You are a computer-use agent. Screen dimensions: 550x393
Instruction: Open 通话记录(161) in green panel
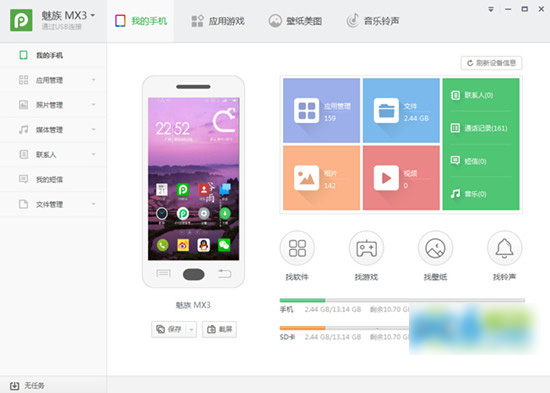point(479,128)
